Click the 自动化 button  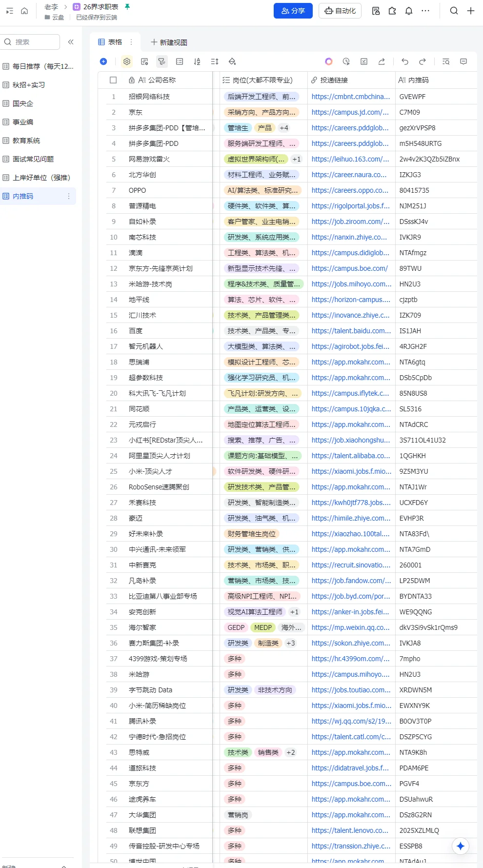pyautogui.click(x=340, y=11)
